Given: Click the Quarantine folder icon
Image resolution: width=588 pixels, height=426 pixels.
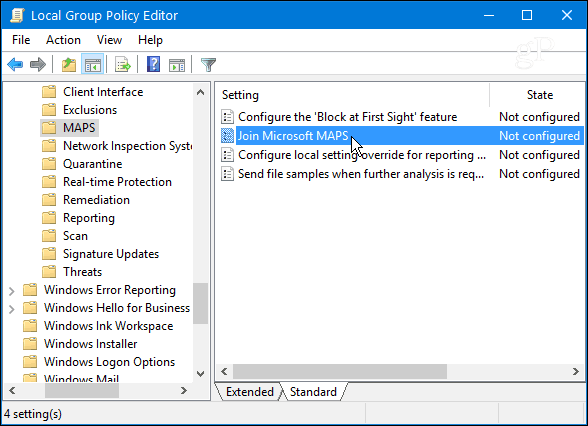Looking at the screenshot, I should [x=49, y=164].
